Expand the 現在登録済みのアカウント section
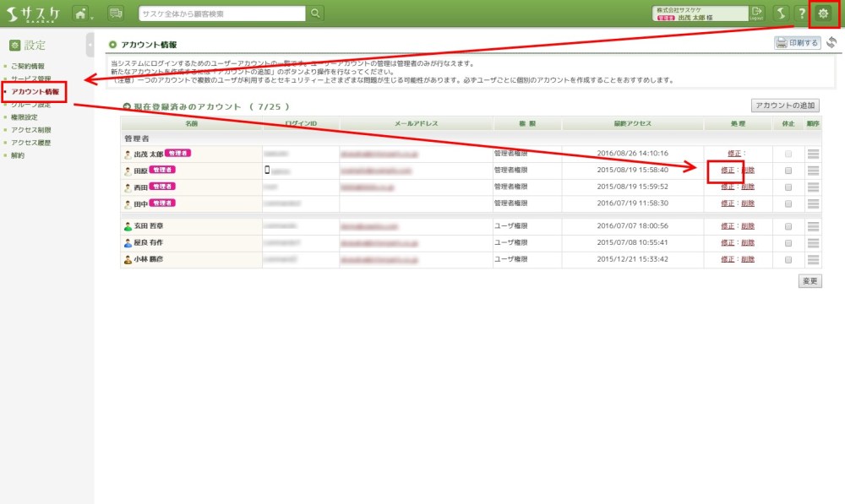This screenshot has height=504, width=845. (x=127, y=107)
